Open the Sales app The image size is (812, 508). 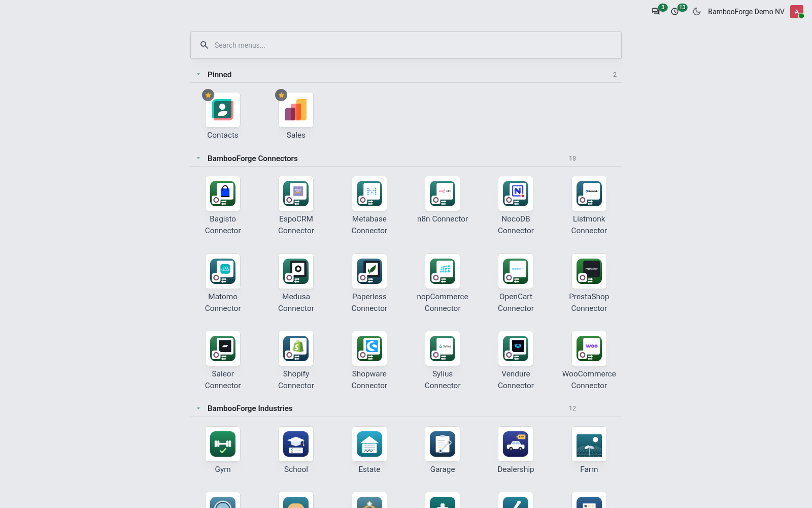pos(296,110)
